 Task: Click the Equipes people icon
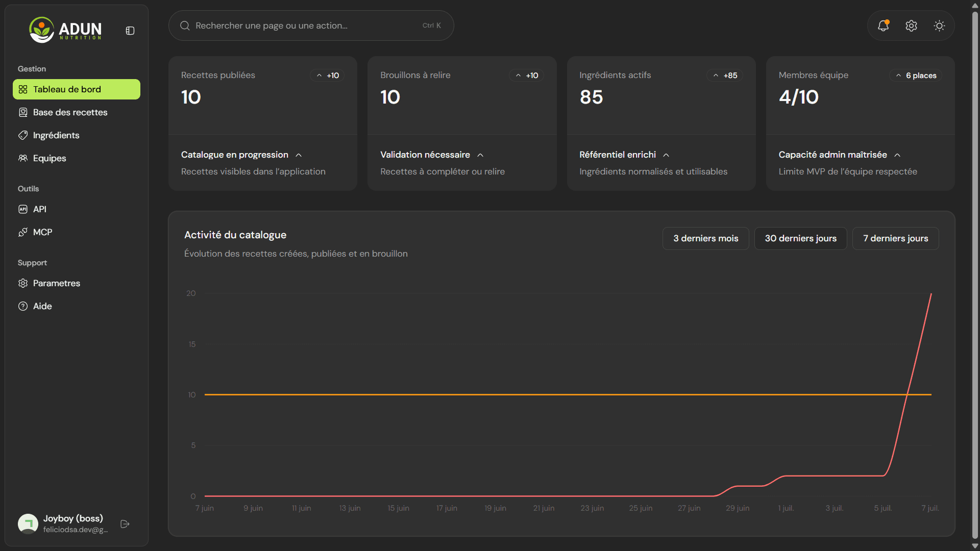point(23,158)
